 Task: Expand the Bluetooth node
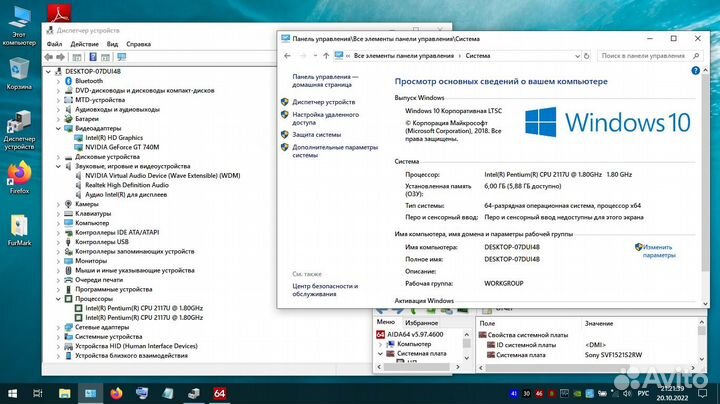click(x=58, y=81)
